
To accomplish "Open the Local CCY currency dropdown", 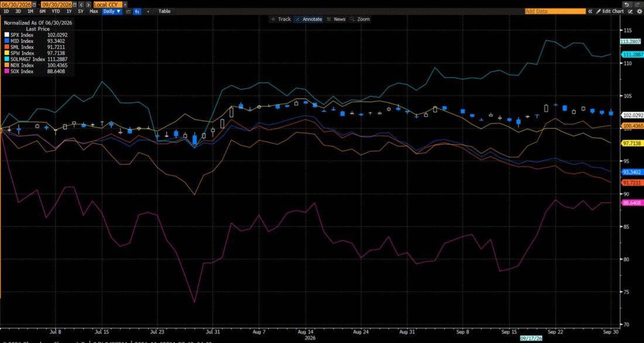I will click(125, 5).
